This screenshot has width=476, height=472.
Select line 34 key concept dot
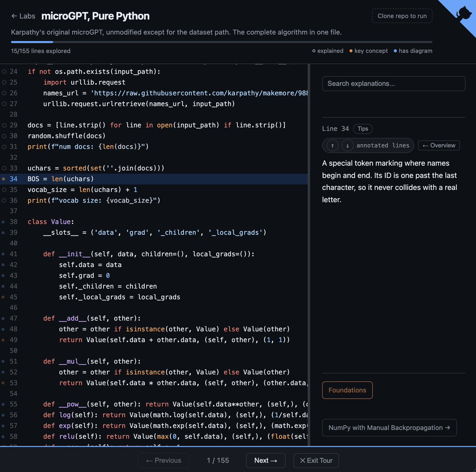tap(4, 179)
